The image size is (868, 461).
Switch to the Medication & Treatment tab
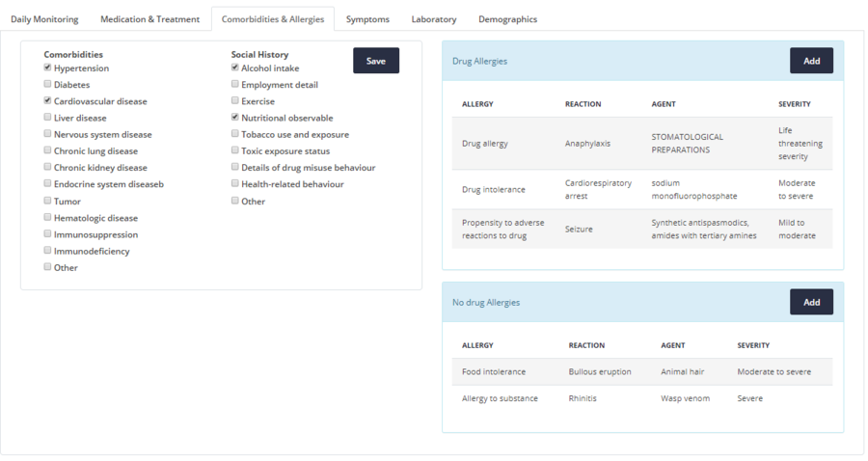coord(149,19)
